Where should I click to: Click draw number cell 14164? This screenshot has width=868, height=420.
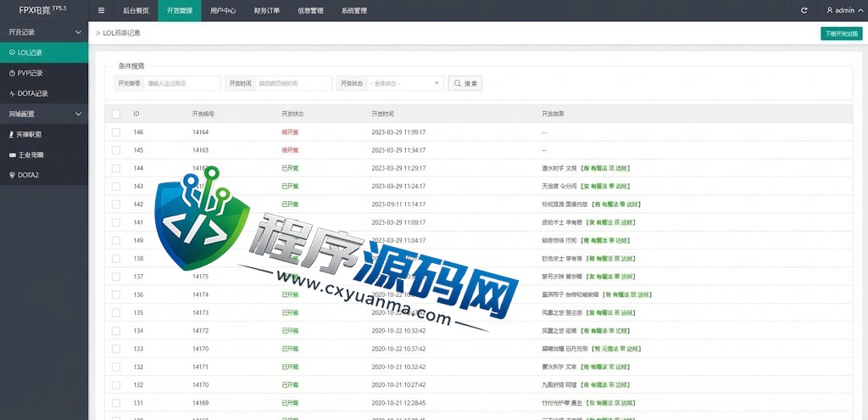pos(200,132)
